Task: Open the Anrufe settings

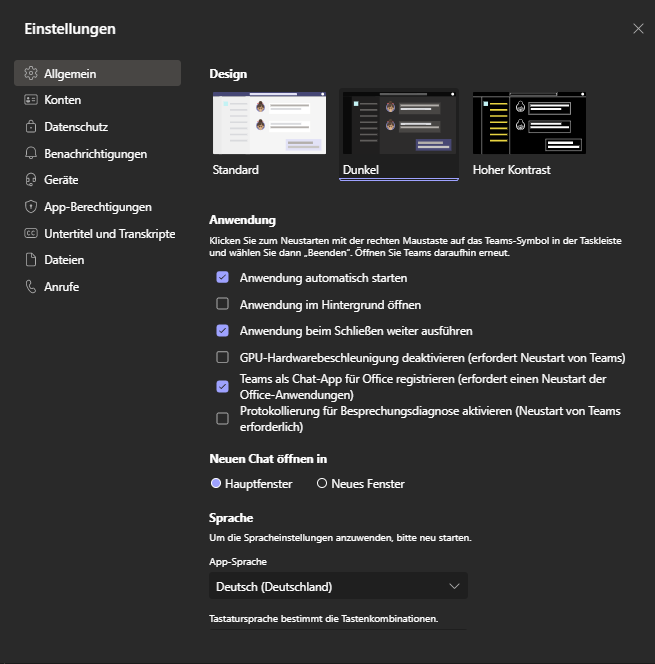Action: (x=97, y=287)
